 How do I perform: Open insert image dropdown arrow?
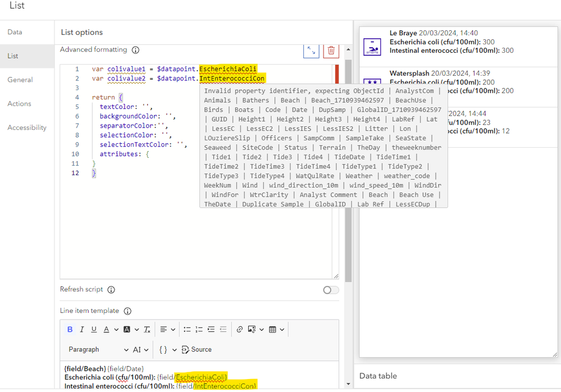click(x=262, y=330)
